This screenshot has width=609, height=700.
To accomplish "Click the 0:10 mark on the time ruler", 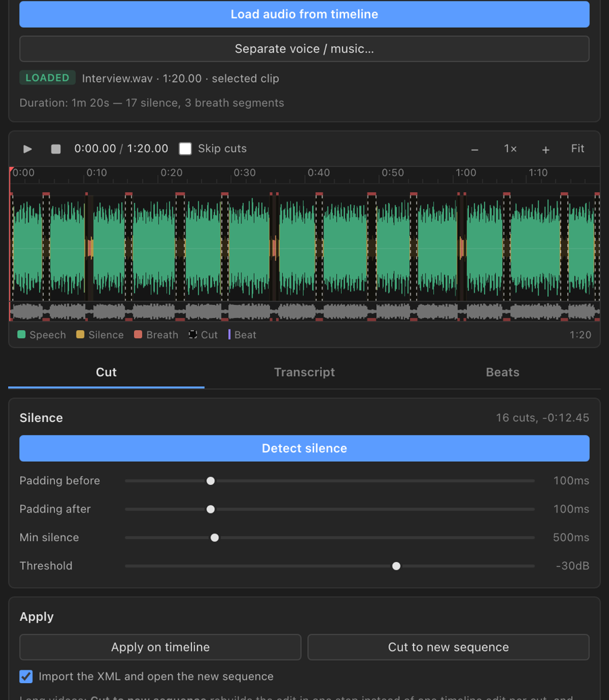I will click(x=97, y=172).
